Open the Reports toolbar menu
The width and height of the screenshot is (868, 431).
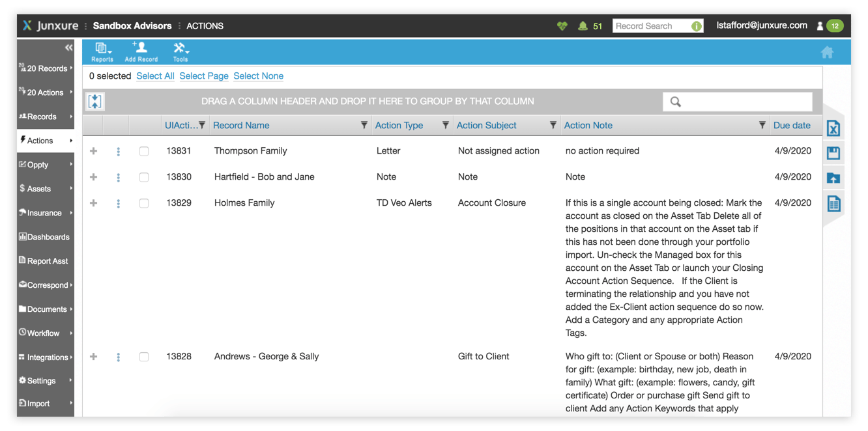pos(102,52)
